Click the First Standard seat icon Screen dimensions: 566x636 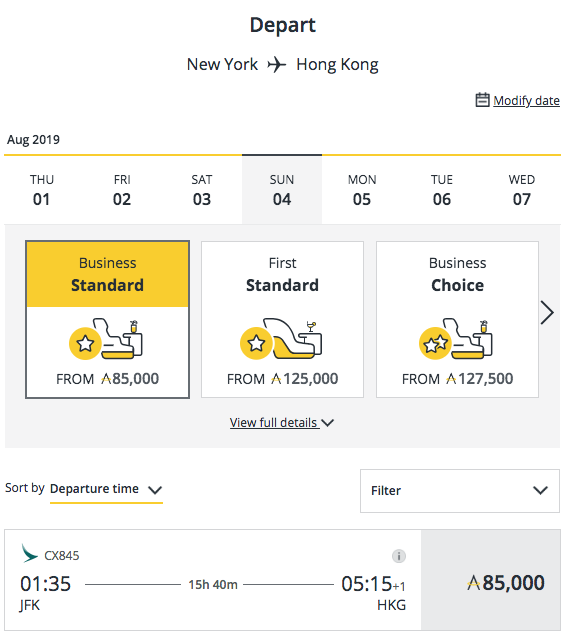tap(281, 339)
